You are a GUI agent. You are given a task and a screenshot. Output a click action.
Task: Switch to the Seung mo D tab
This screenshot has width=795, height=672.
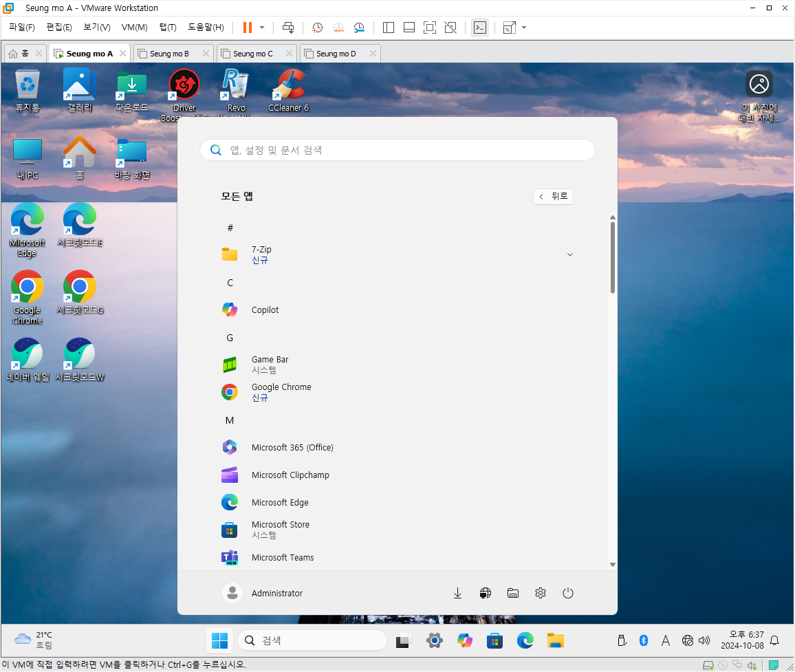point(336,53)
